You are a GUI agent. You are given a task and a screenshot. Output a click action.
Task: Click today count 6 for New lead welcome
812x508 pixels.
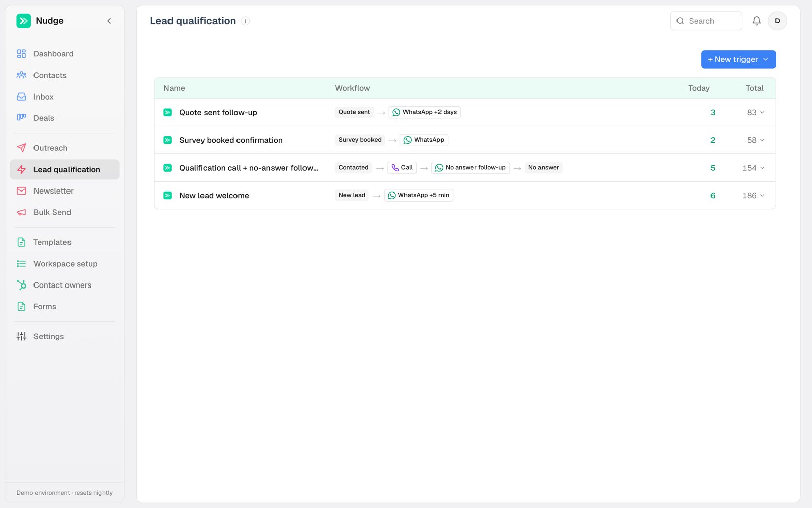pos(713,196)
